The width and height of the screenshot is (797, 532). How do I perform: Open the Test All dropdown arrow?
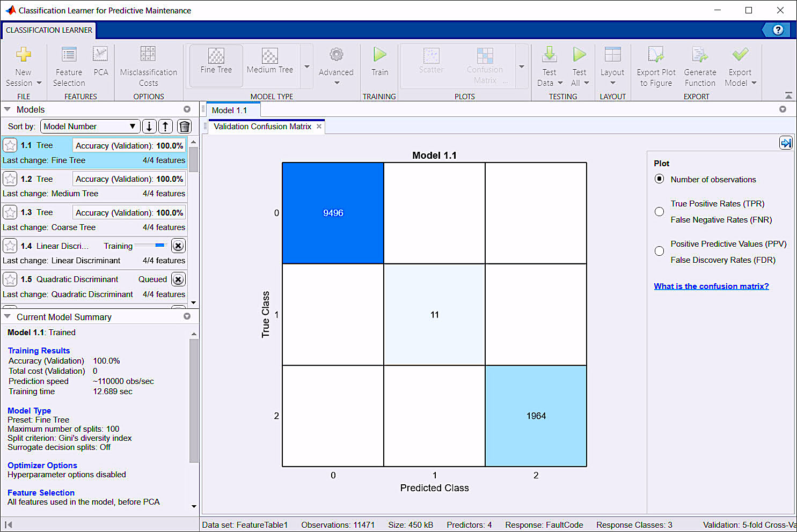pyautogui.click(x=587, y=83)
